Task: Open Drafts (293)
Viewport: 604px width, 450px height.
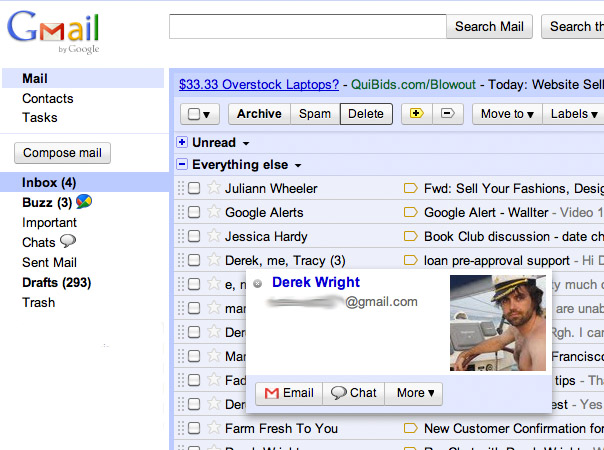Action: [x=57, y=282]
